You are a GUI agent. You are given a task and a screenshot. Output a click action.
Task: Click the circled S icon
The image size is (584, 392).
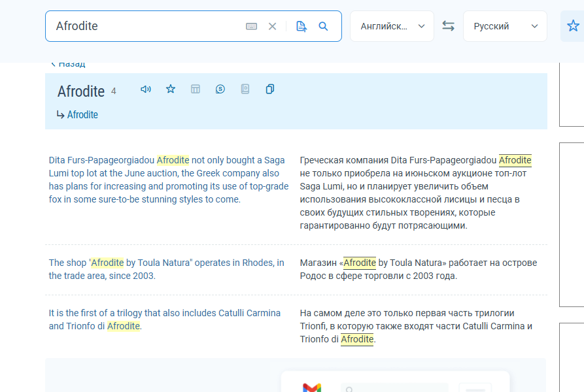[220, 89]
